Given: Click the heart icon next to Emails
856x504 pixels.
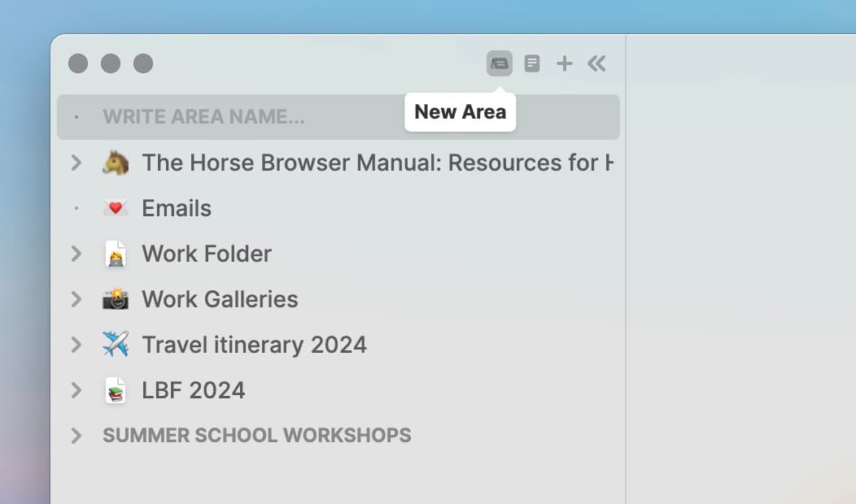Looking at the screenshot, I should 116,208.
